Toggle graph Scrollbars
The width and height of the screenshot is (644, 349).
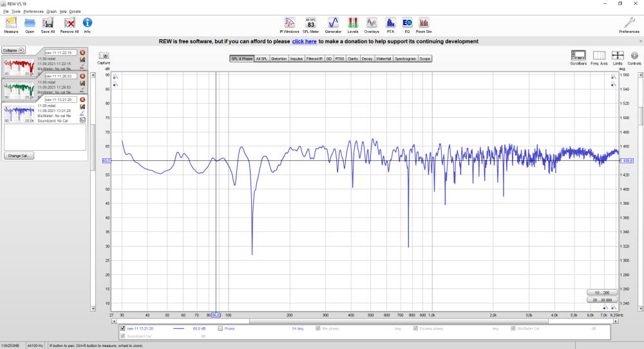click(x=578, y=57)
